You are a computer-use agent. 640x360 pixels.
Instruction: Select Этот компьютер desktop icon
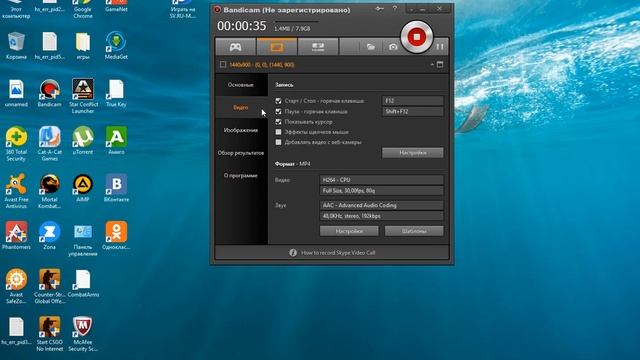point(16,9)
